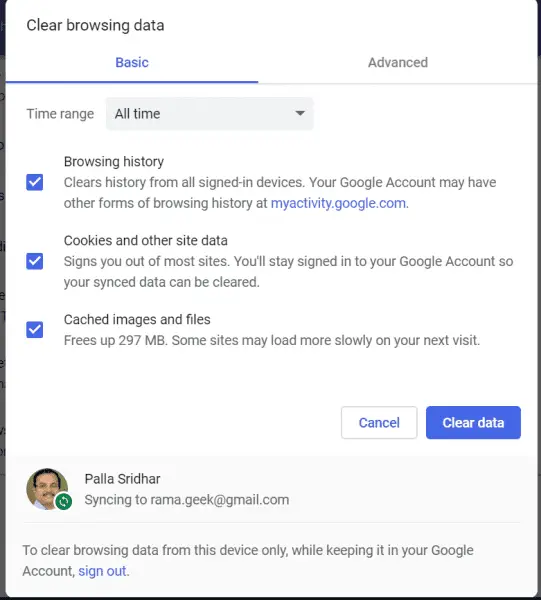The width and height of the screenshot is (541, 600).
Task: Uncheck the Browsing history checkbox
Action: (x=34, y=182)
